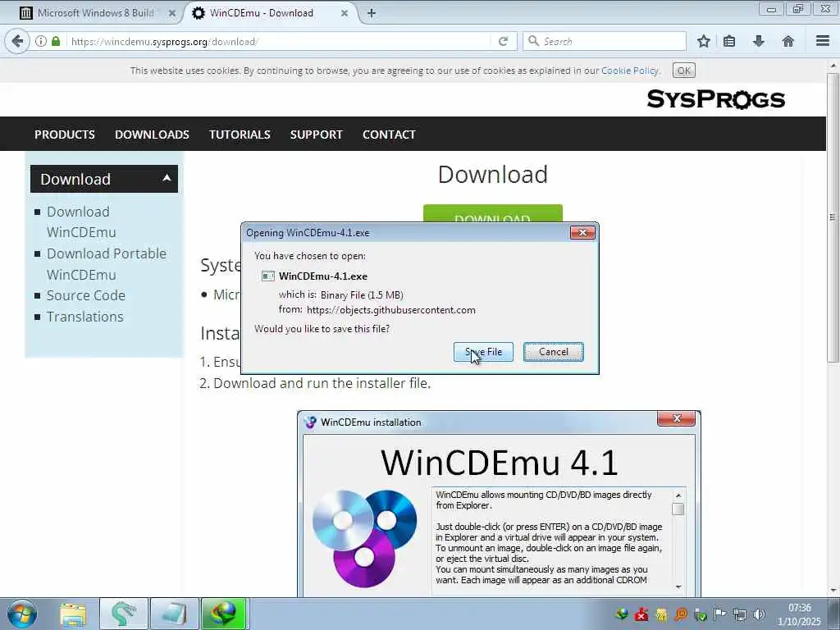Viewport: 840px width, 630px height.
Task: Click the Action Center flag tray icon
Action: point(719,614)
